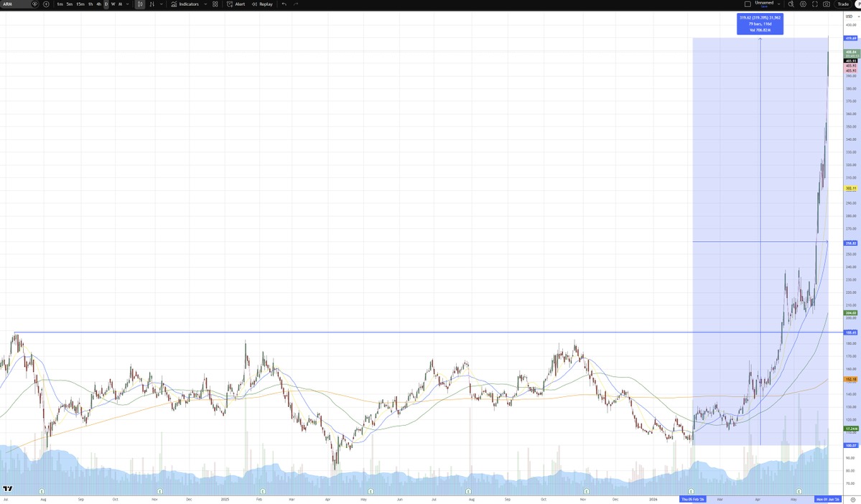Viewport: 861px width, 504px height.
Task: Click the plus compare/add symbol icon
Action: [x=46, y=4]
